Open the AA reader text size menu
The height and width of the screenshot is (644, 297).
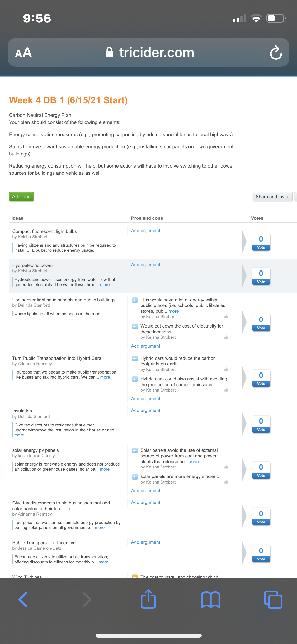tap(23, 53)
